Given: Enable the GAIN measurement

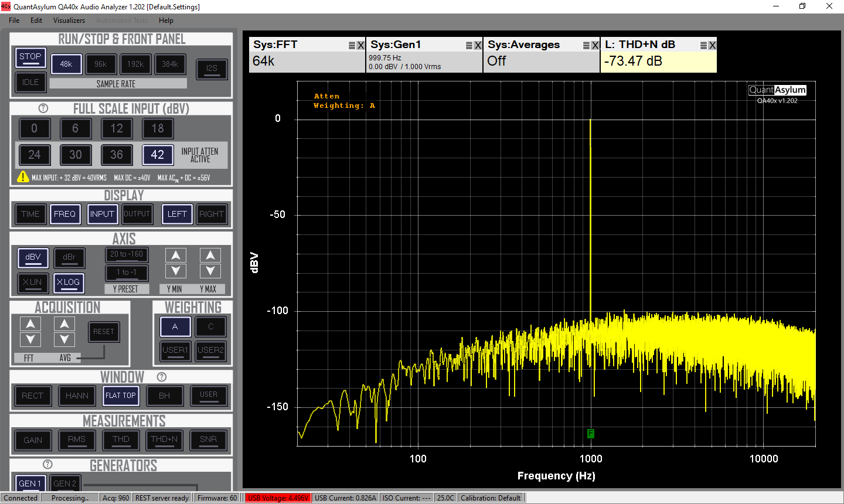Looking at the screenshot, I should [x=33, y=440].
